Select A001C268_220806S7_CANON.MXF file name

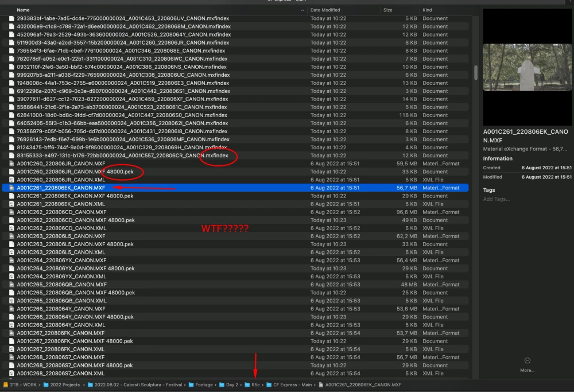click(60, 357)
